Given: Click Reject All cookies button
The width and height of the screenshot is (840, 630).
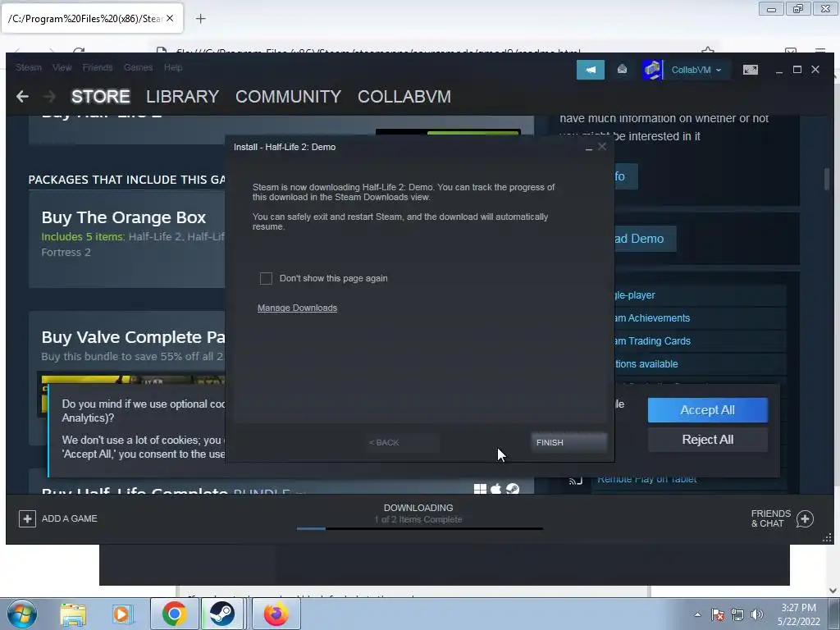Looking at the screenshot, I should tap(707, 440).
